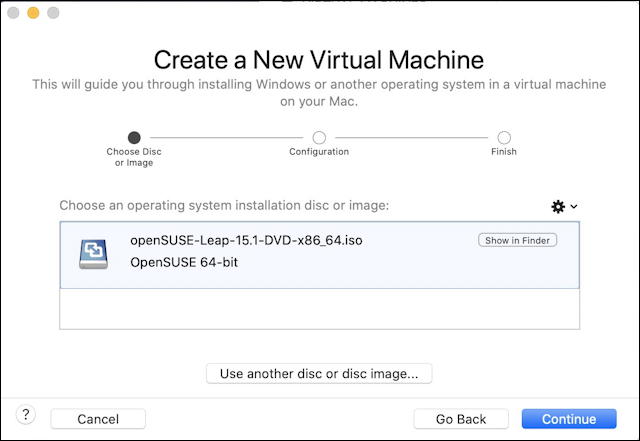The height and width of the screenshot is (441, 640).
Task: Minimize the window with yellow button
Action: [33, 13]
